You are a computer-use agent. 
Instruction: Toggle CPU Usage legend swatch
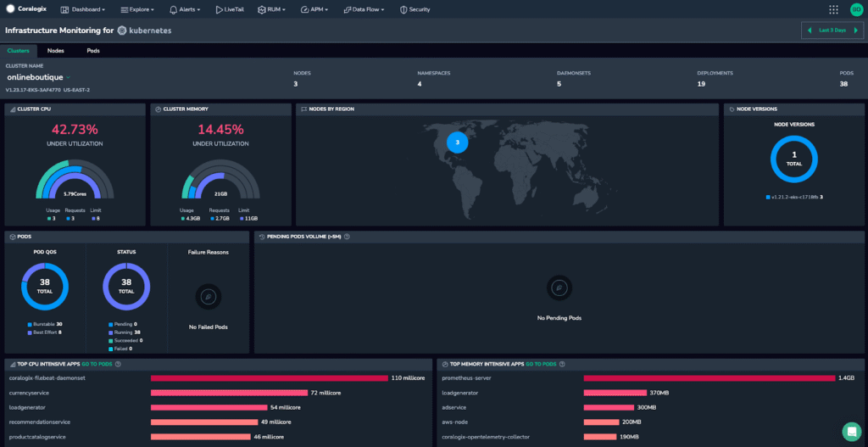[x=49, y=219]
